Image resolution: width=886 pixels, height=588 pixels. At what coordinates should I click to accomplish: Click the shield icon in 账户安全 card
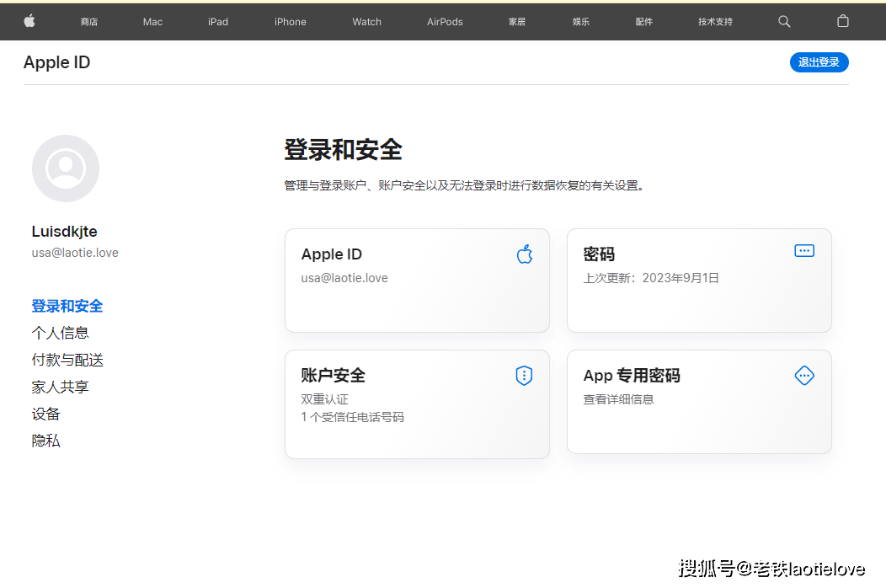point(524,376)
